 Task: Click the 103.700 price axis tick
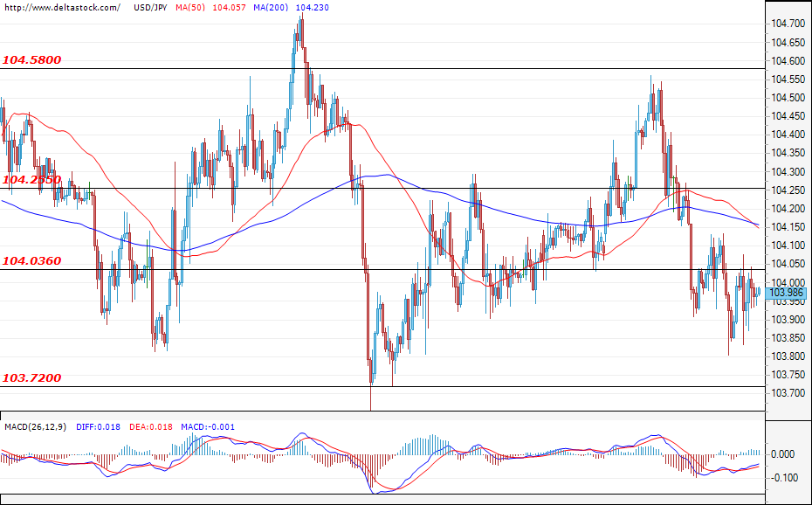tap(788, 393)
